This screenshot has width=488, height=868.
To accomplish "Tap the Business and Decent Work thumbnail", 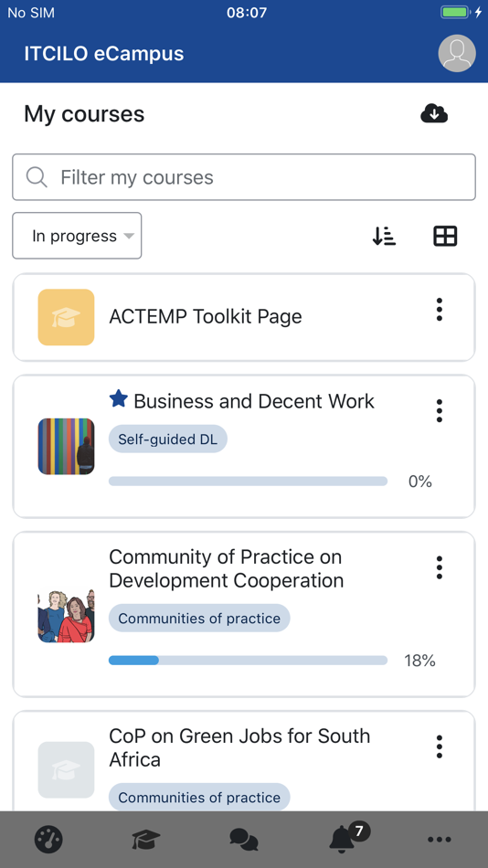I will pyautogui.click(x=66, y=447).
